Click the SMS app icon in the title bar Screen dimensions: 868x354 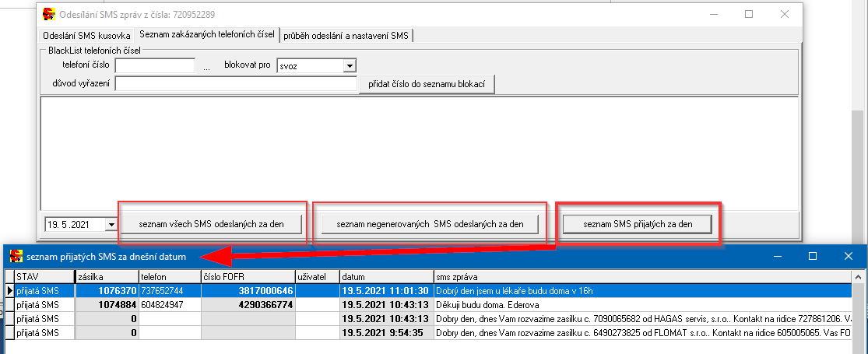point(49,14)
